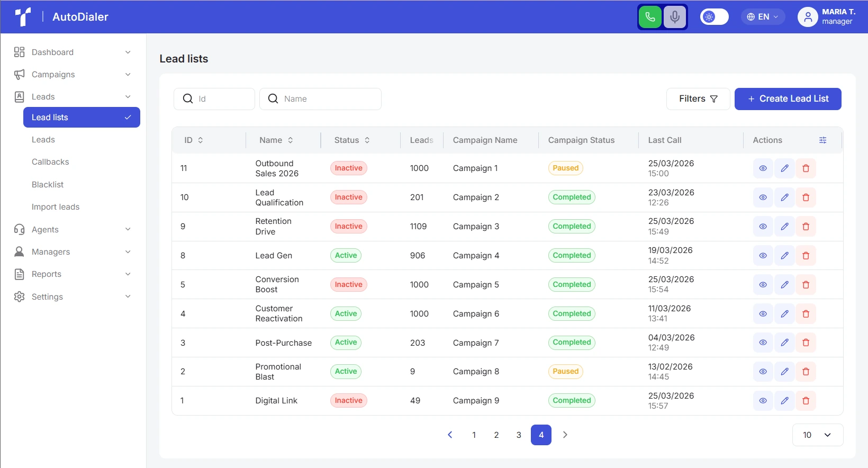Click the trash icon for Digital Link
The height and width of the screenshot is (468, 868).
click(x=806, y=401)
